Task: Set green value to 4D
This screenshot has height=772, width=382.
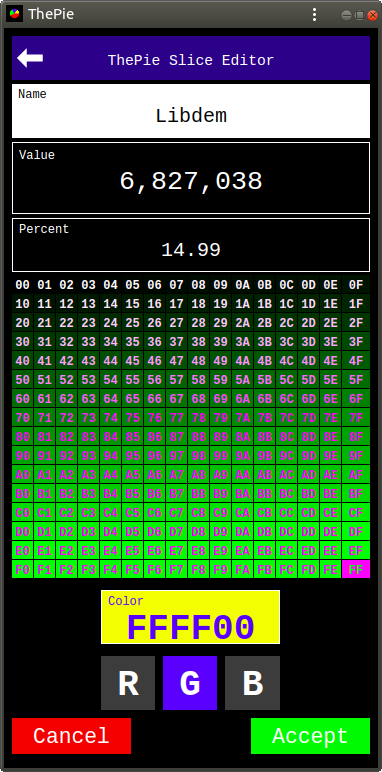Action: pyautogui.click(x=309, y=361)
